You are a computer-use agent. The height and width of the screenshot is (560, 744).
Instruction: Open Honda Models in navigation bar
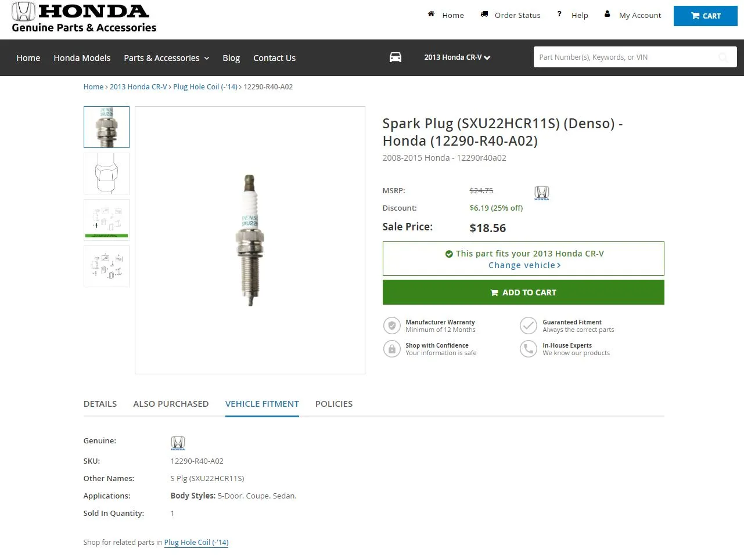82,58
